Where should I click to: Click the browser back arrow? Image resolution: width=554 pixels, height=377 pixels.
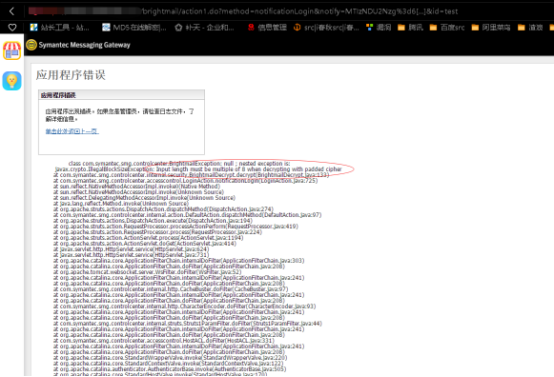point(12,11)
